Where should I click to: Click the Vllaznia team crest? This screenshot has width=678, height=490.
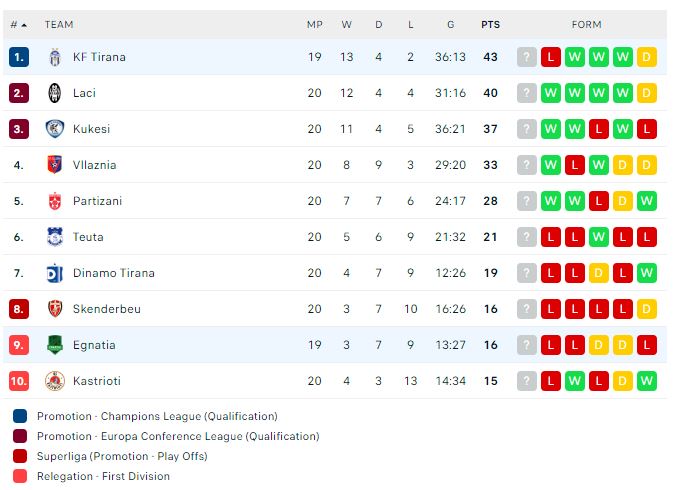tap(55, 165)
